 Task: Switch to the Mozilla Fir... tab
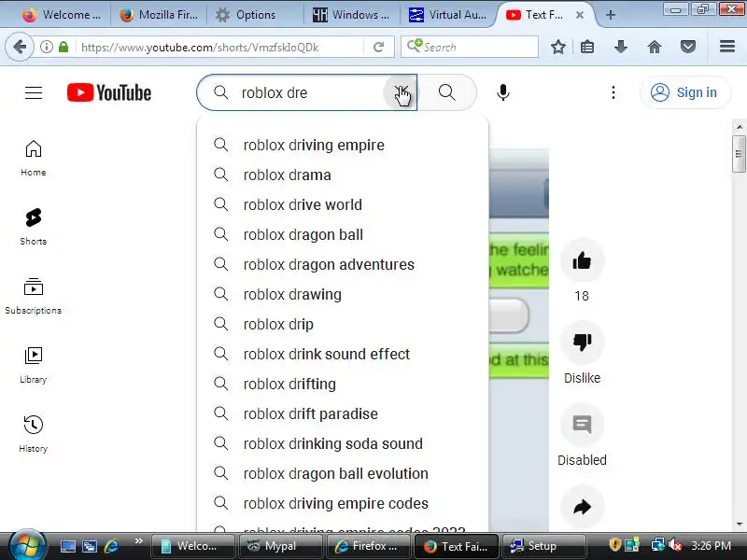point(159,15)
